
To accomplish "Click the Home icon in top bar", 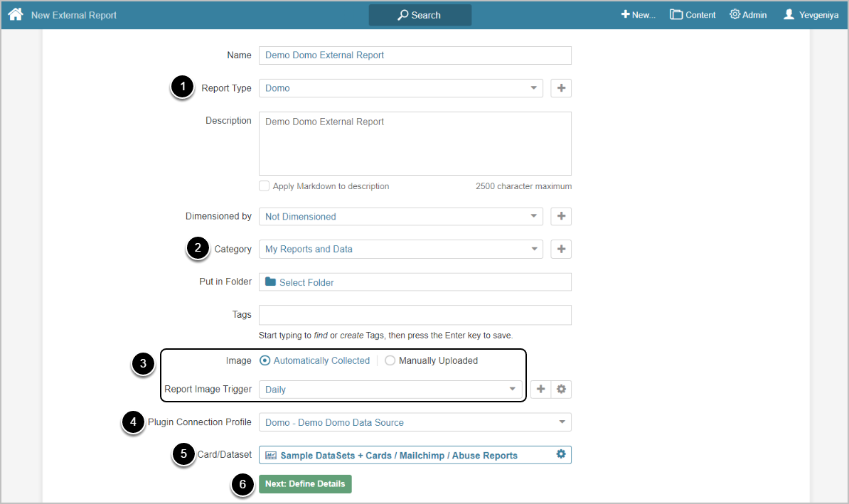I will click(x=15, y=14).
